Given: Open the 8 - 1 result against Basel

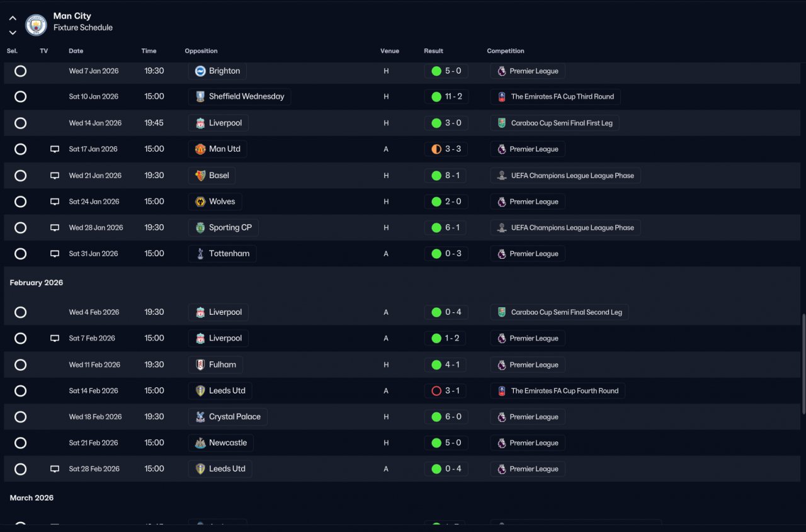Looking at the screenshot, I should coord(445,176).
